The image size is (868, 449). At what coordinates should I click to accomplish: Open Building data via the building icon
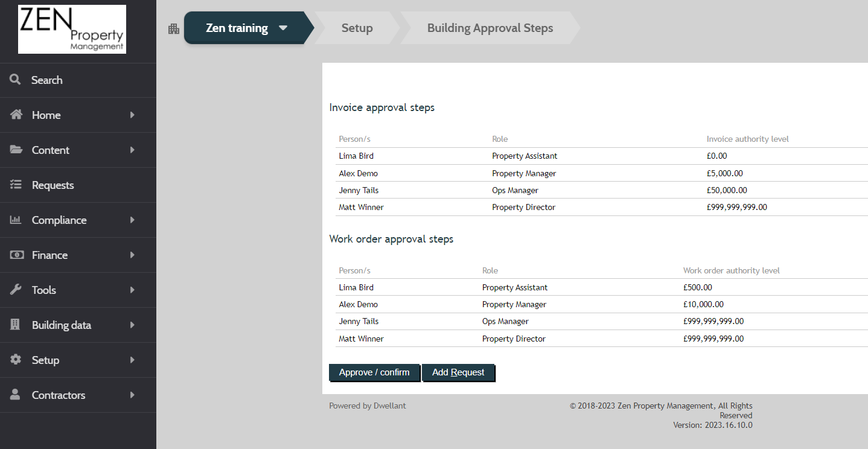coord(15,325)
